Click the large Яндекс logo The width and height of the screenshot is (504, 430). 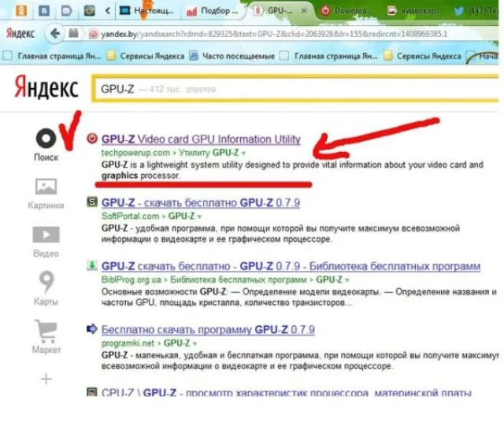tap(46, 87)
